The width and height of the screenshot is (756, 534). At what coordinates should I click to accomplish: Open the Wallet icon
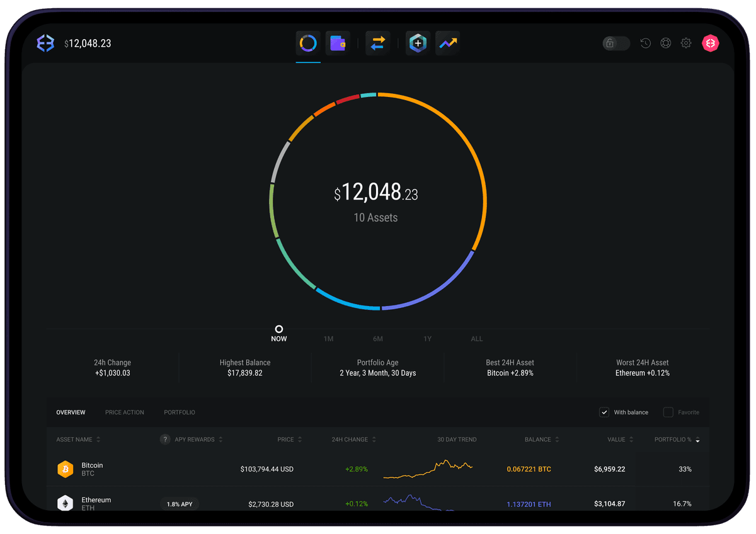coord(338,43)
